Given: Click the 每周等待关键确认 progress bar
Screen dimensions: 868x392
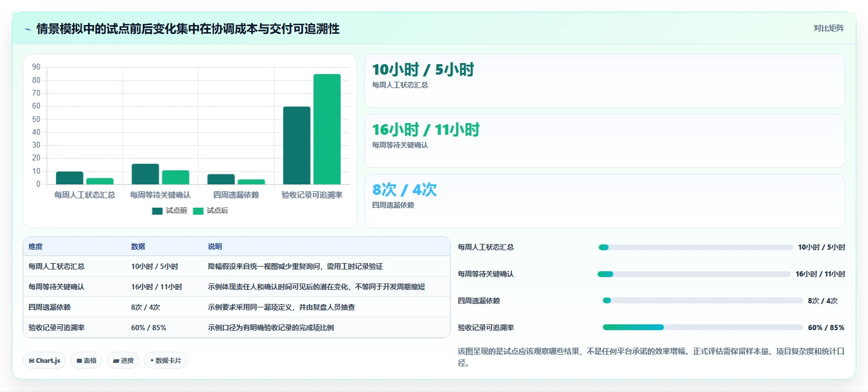Looking at the screenshot, I should (x=694, y=274).
